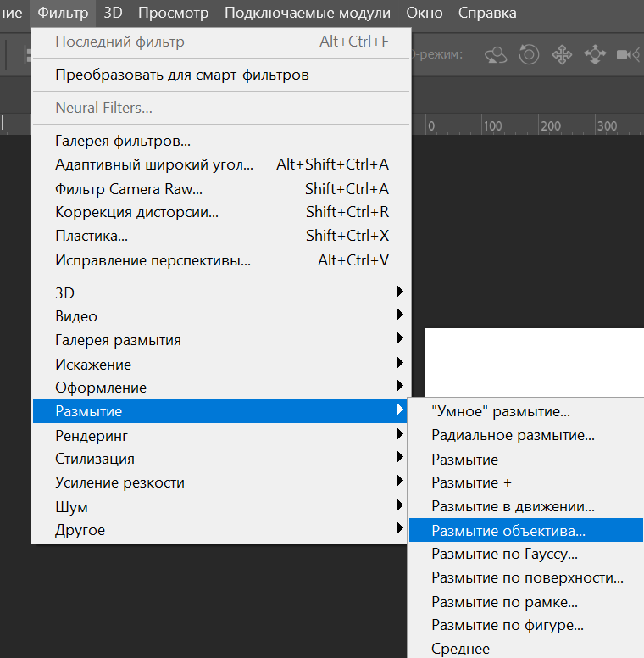Select Размытие по рамке filter
This screenshot has width=644, height=658.
click(x=526, y=602)
